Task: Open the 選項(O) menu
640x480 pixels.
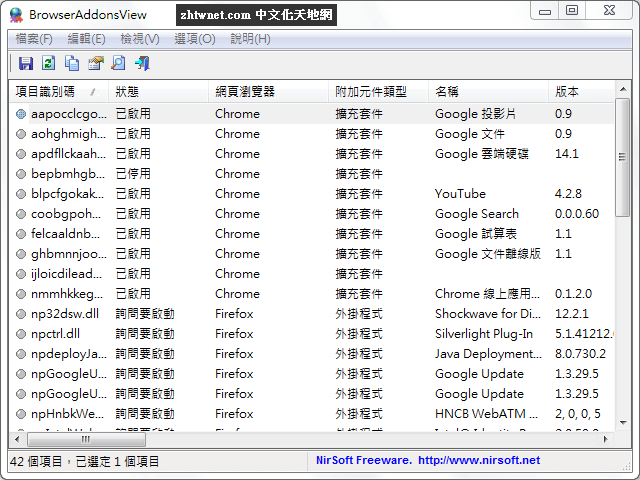Action: (195, 39)
